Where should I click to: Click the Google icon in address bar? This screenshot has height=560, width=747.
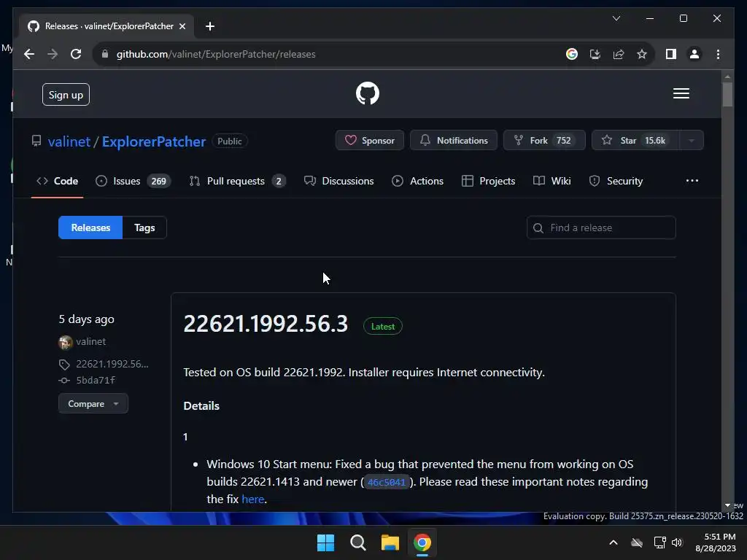[x=572, y=54]
